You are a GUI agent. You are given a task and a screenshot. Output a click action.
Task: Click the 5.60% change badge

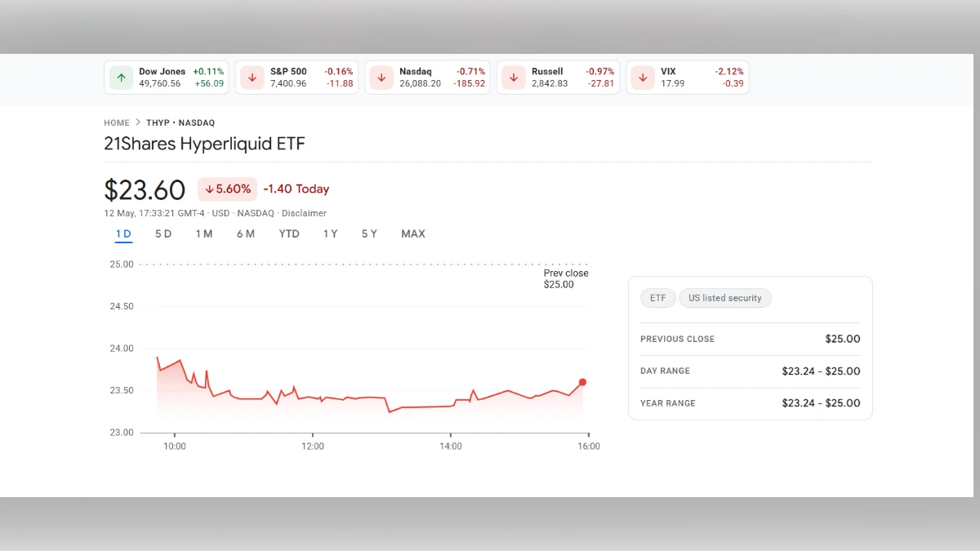tap(227, 189)
